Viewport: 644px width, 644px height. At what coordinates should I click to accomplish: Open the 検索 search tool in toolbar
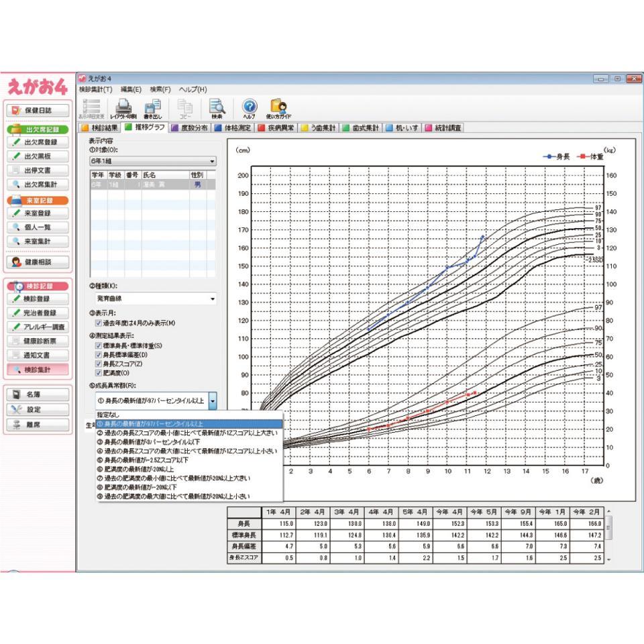(217, 109)
